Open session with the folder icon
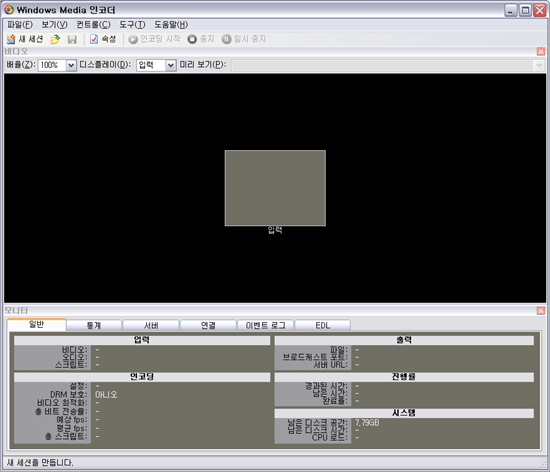 (x=55, y=39)
